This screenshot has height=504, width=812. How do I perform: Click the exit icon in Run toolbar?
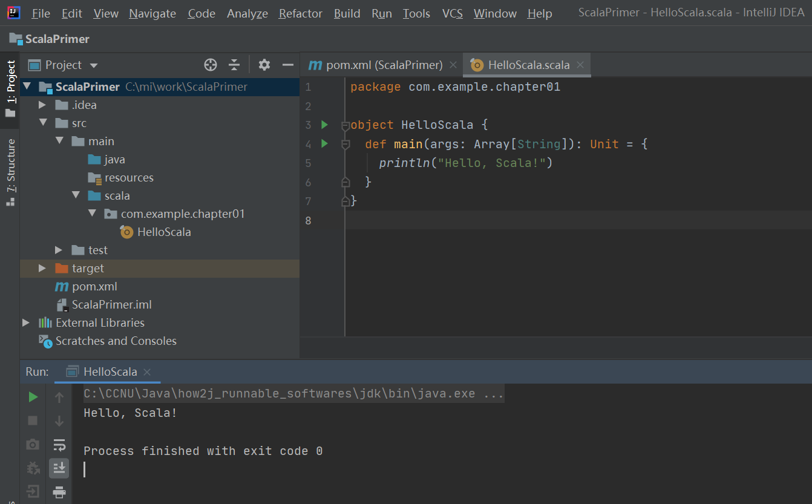[x=33, y=492]
